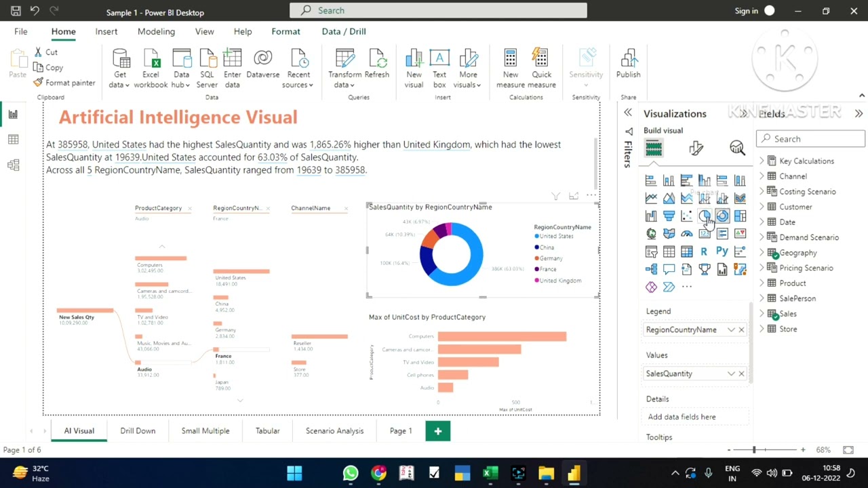This screenshot has width=868, height=488.
Task: Open the Format visual brush tab
Action: (x=696, y=148)
